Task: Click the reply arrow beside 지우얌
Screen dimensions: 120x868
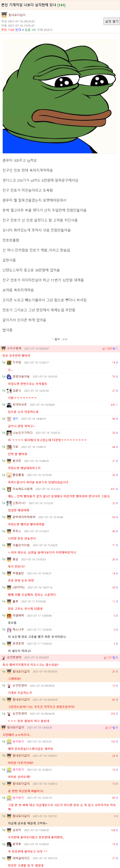Action: click(4, 363)
